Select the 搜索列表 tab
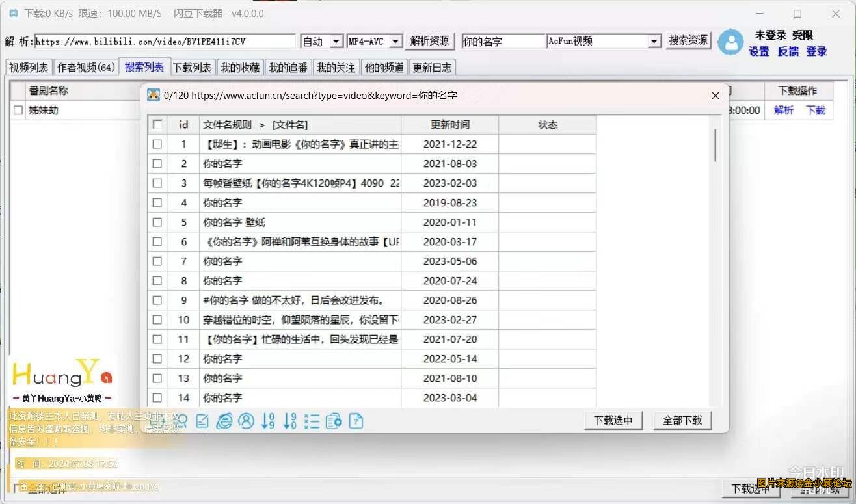This screenshot has height=504, width=856. [144, 66]
